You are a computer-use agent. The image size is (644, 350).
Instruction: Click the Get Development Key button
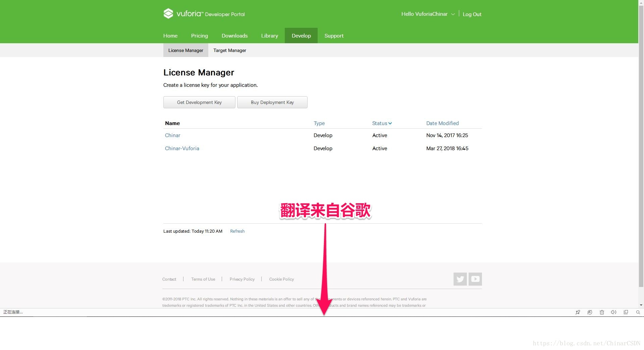[199, 102]
